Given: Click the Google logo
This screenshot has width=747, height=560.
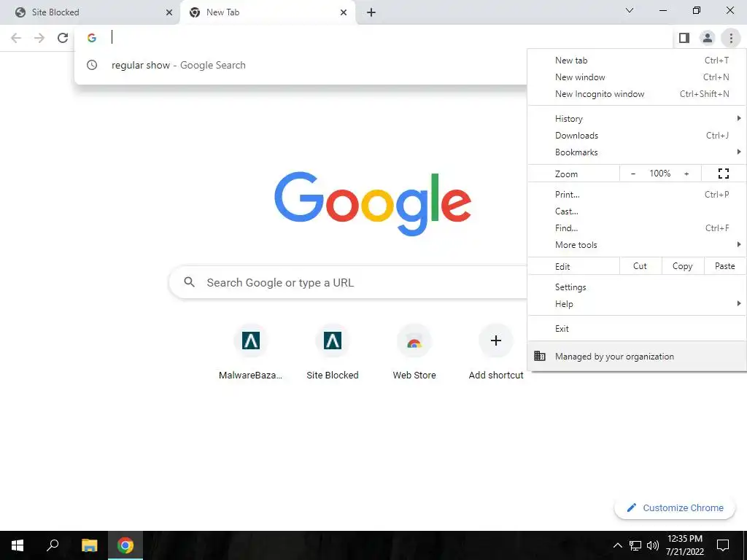Looking at the screenshot, I should tap(373, 204).
